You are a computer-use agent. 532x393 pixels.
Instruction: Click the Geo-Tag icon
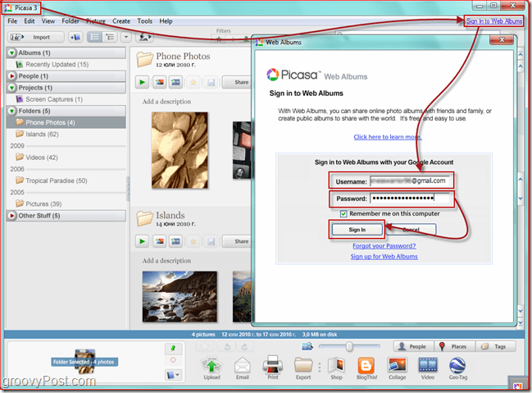coord(457,368)
